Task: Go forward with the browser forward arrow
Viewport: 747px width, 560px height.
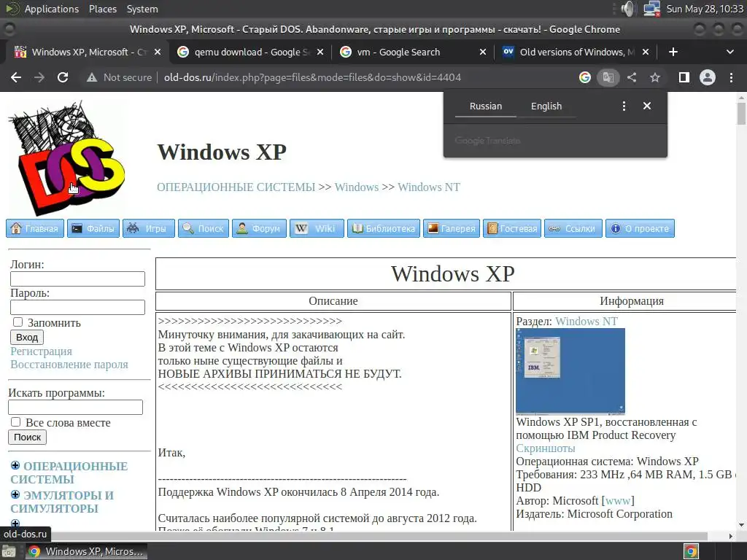Action: point(39,77)
